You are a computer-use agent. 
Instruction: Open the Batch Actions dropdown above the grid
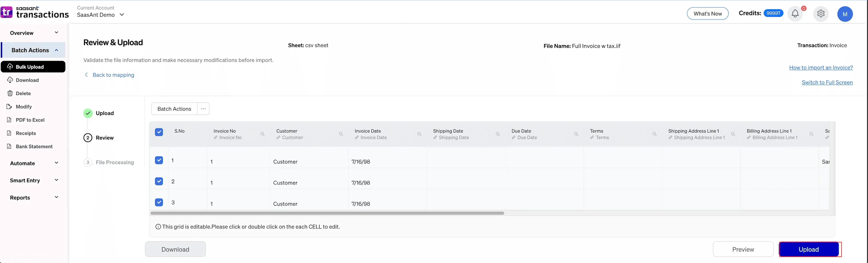click(174, 109)
